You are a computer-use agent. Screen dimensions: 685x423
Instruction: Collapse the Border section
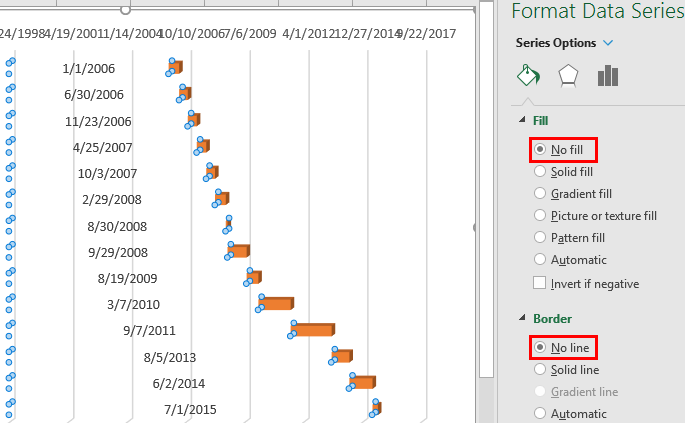pyautogui.click(x=522, y=318)
